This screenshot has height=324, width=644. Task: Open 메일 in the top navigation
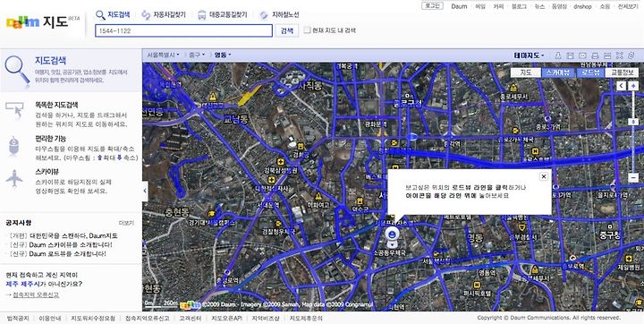click(x=480, y=6)
